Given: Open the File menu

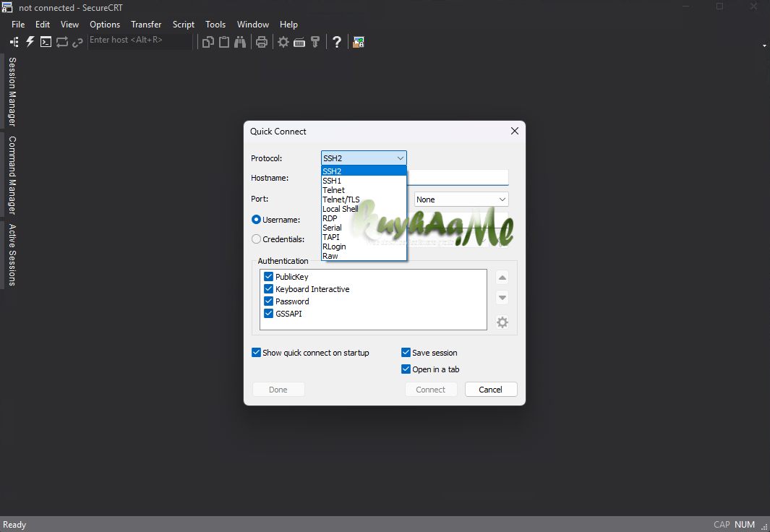Looking at the screenshot, I should coord(18,24).
